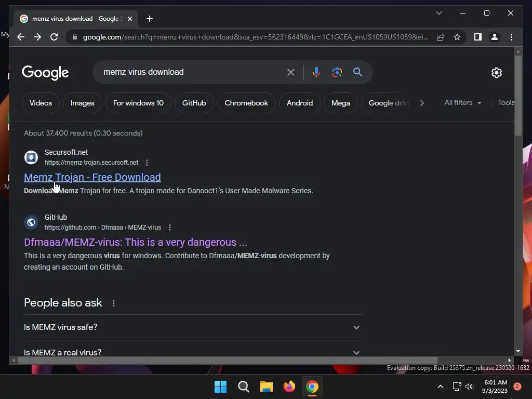The height and width of the screenshot is (399, 532).
Task: Open network status tray icon
Action: [x=457, y=387]
